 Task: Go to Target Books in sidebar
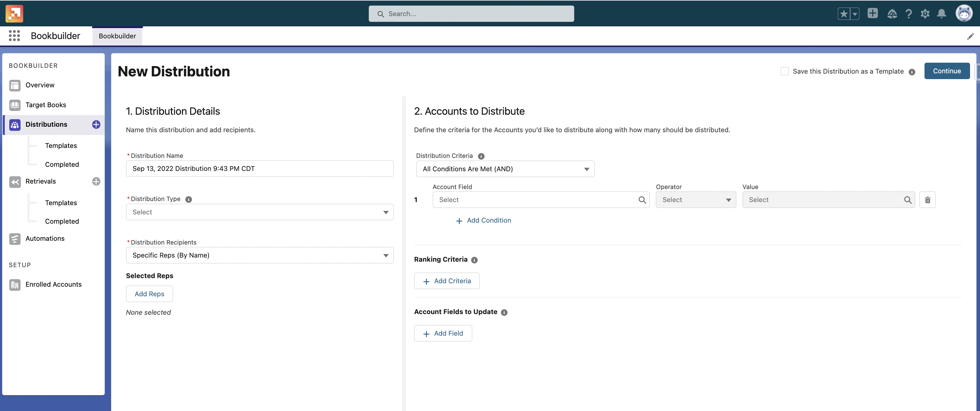coord(46,105)
